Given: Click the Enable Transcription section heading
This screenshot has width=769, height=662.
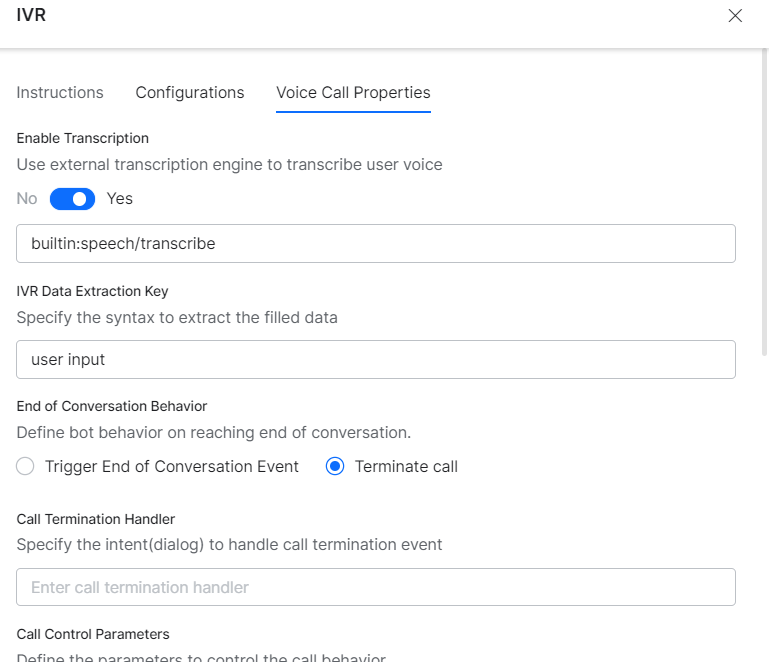Looking at the screenshot, I should coord(83,138).
